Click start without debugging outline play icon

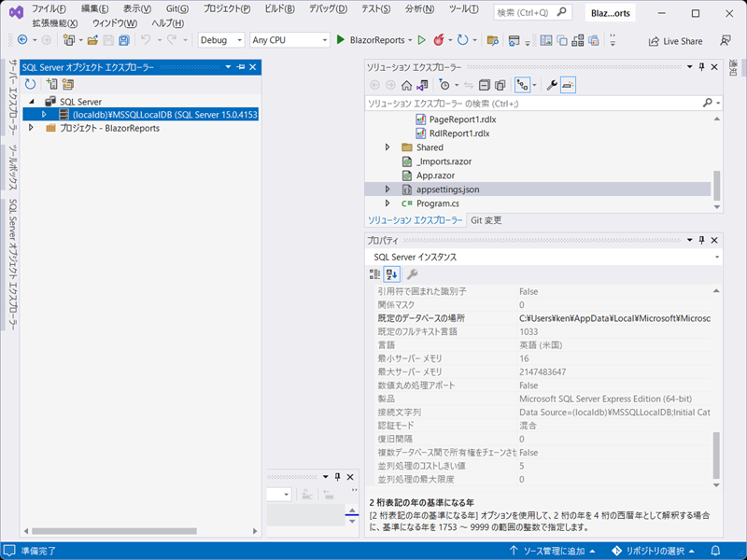421,40
